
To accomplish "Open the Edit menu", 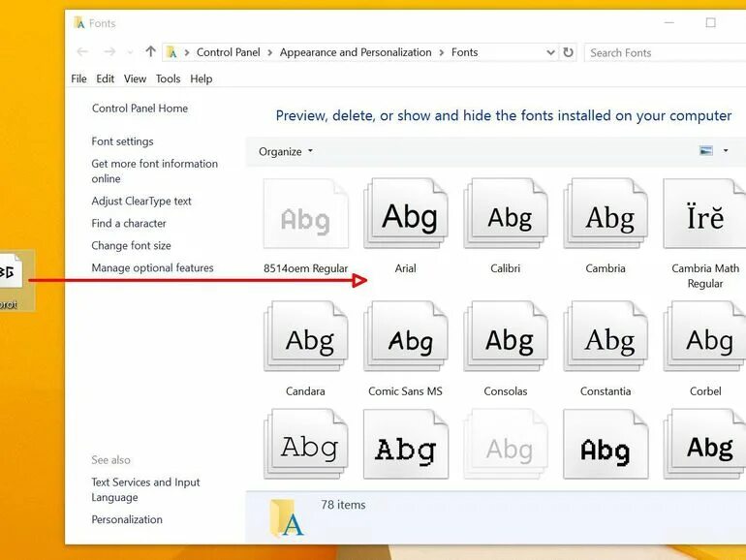I will (106, 79).
